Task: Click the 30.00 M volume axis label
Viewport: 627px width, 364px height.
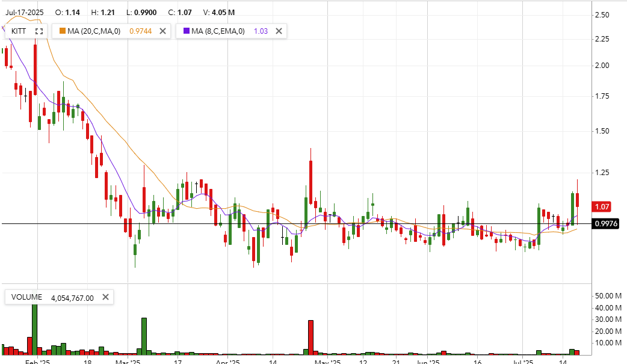Action: coord(608,319)
